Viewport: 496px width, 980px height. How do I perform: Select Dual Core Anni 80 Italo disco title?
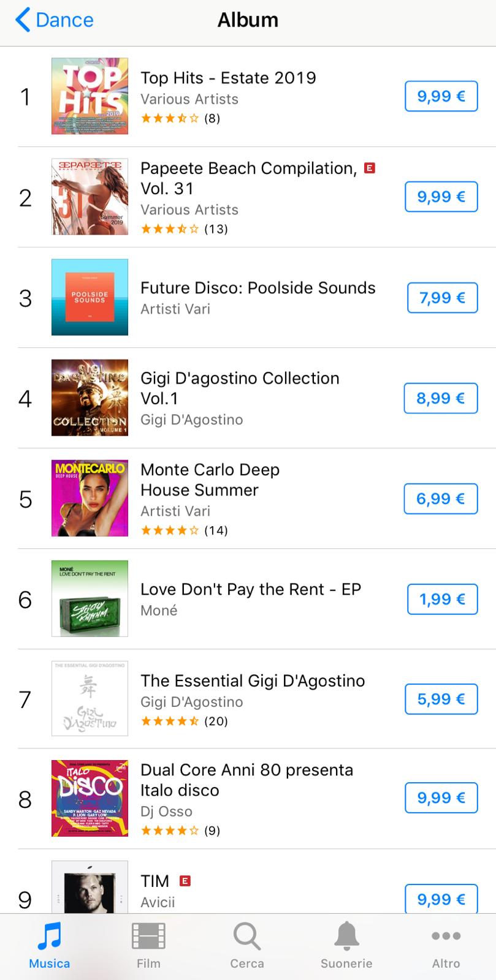coord(246,780)
